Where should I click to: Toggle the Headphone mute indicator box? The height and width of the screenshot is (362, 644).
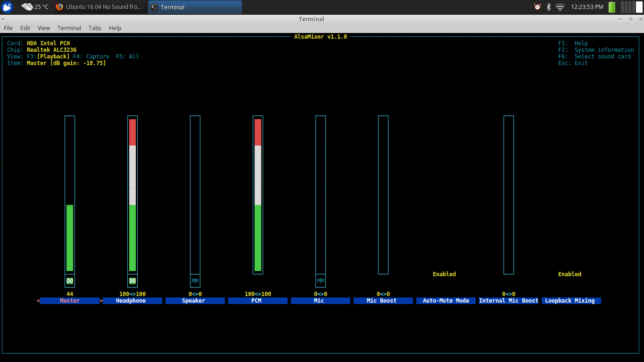pyautogui.click(x=132, y=280)
